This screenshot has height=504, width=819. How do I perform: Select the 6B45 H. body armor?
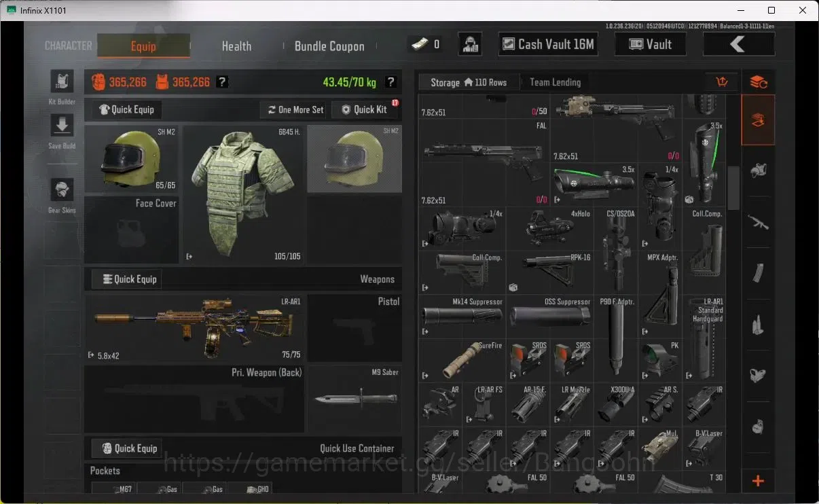tap(243, 194)
